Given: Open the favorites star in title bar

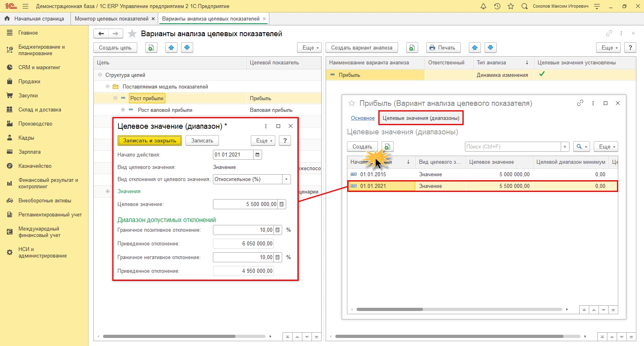Looking at the screenshot, I should [511, 6].
